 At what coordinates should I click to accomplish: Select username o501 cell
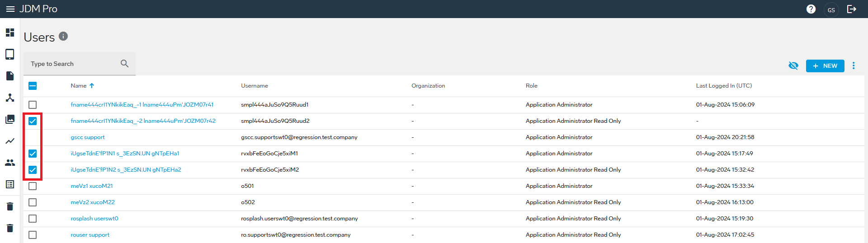[247, 186]
